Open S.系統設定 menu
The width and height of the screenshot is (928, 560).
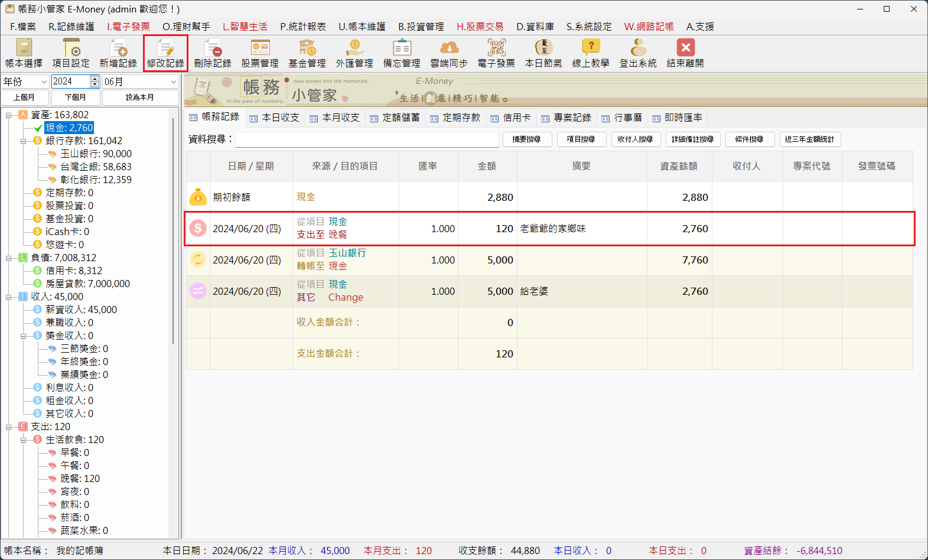coord(589,27)
